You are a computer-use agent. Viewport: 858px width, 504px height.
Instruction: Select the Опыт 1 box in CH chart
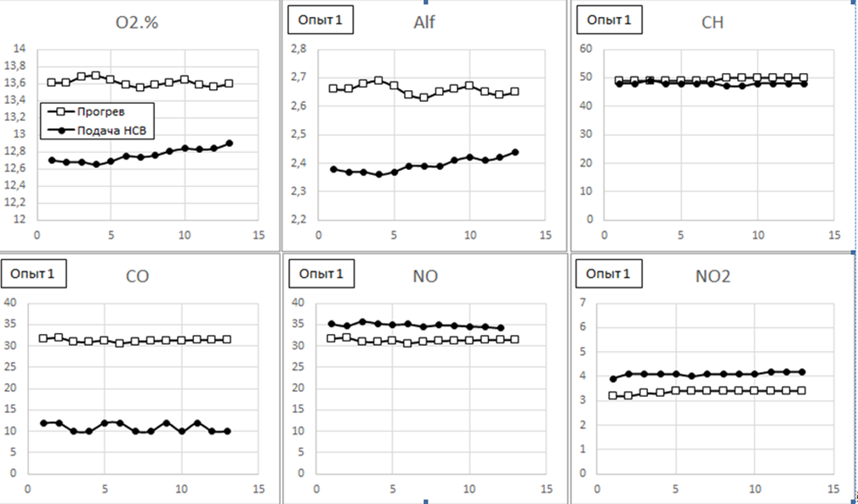[609, 20]
